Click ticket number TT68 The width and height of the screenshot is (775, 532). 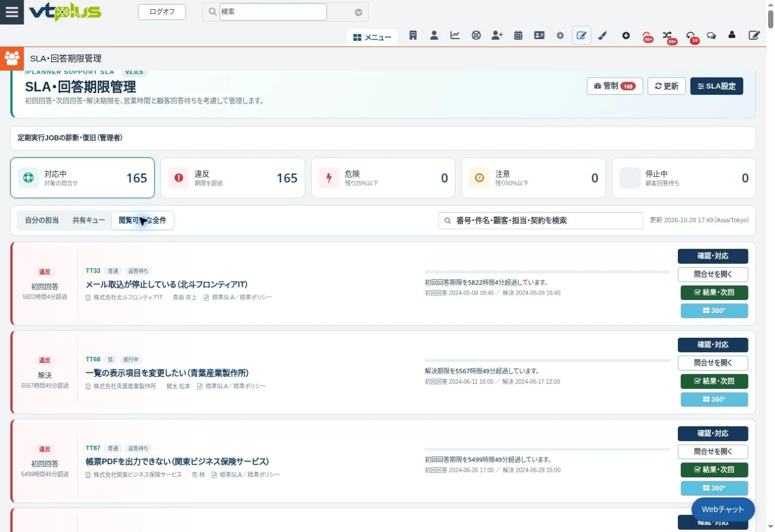[x=93, y=359]
